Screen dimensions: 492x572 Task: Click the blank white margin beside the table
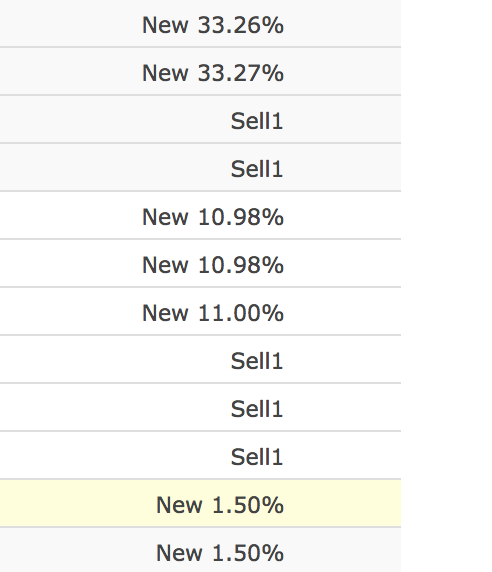click(446, 286)
